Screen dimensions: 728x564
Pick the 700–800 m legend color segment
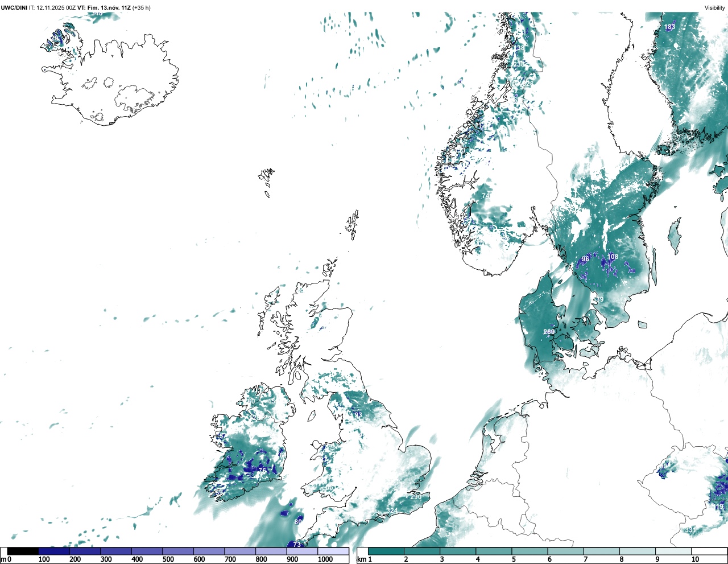(x=240, y=551)
